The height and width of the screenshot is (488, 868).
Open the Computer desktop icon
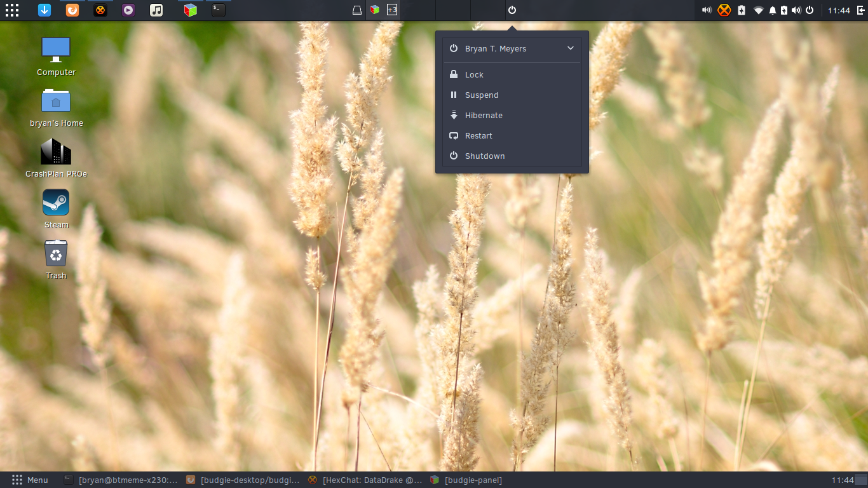(x=56, y=56)
